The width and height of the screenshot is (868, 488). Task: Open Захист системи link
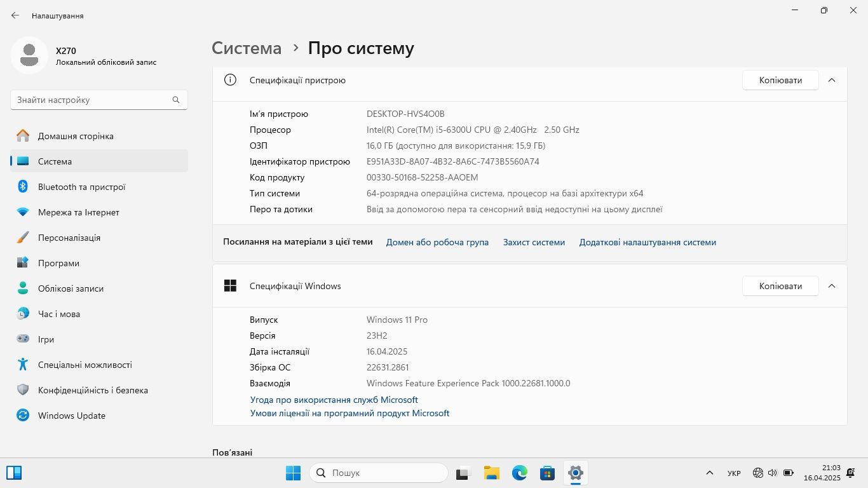[534, 242]
